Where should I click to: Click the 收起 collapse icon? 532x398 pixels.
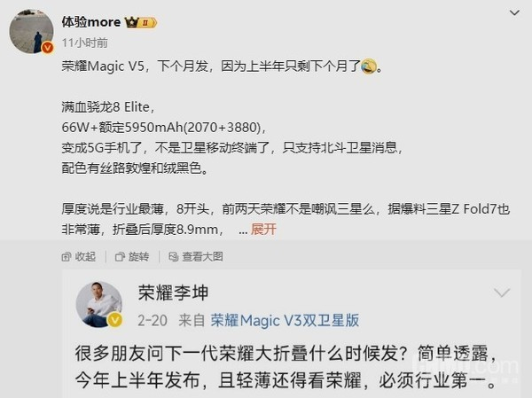click(x=66, y=257)
